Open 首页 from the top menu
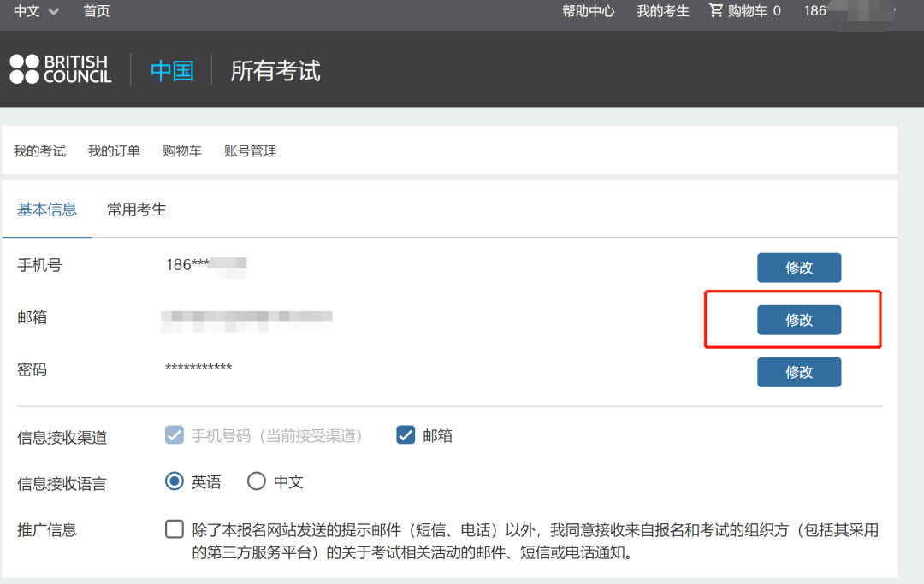Screen dimensions: 924x584 pos(96,11)
